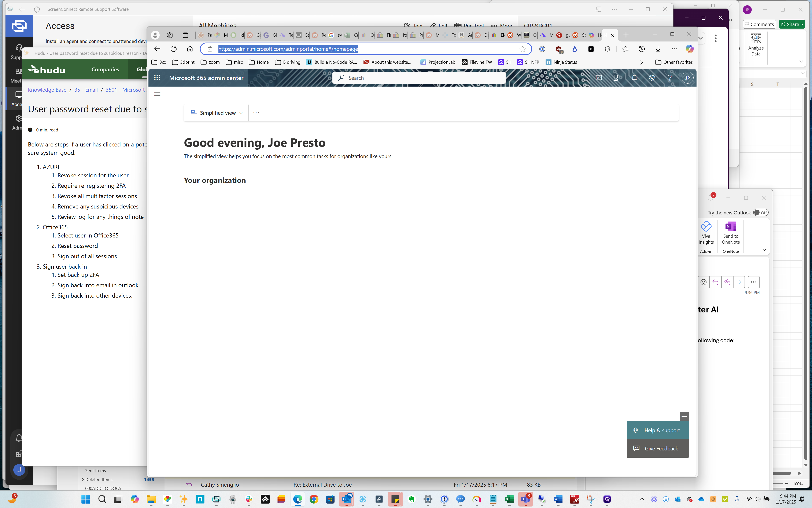Viewport: 812px width, 508px height.
Task: Click the 35 - Email breadcrumb link
Action: pos(86,90)
